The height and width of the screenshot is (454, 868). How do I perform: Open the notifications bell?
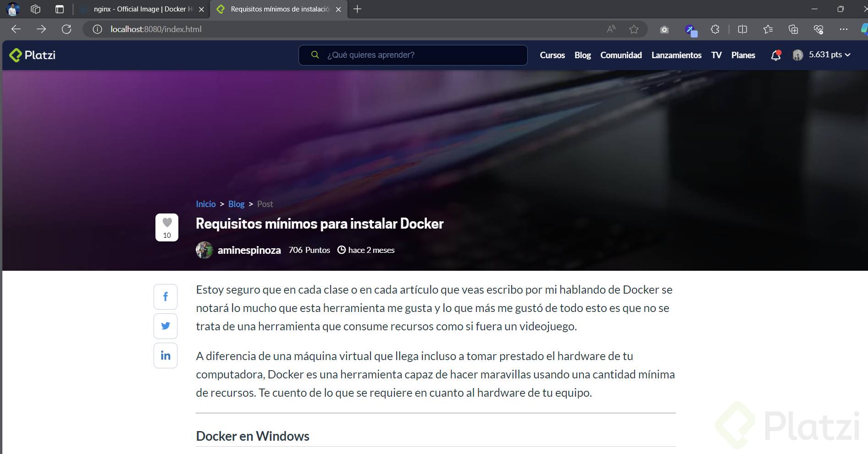point(776,55)
